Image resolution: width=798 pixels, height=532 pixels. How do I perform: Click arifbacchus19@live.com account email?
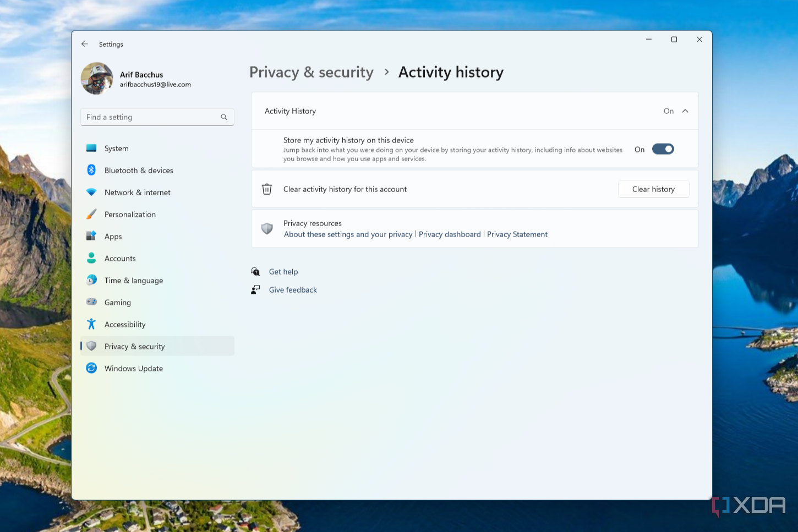[x=155, y=85]
